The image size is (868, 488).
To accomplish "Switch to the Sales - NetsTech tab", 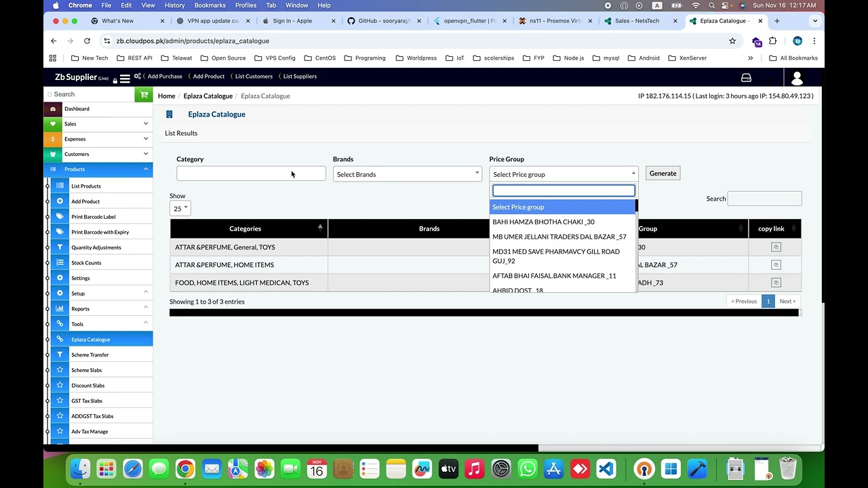I will click(641, 21).
